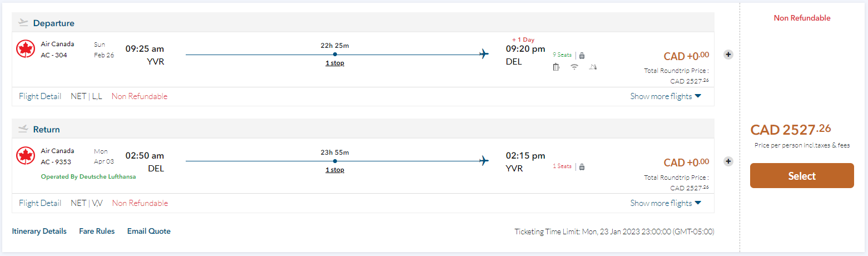Open Itinerary Details
Screen dimensions: 868x256
pyautogui.click(x=39, y=231)
